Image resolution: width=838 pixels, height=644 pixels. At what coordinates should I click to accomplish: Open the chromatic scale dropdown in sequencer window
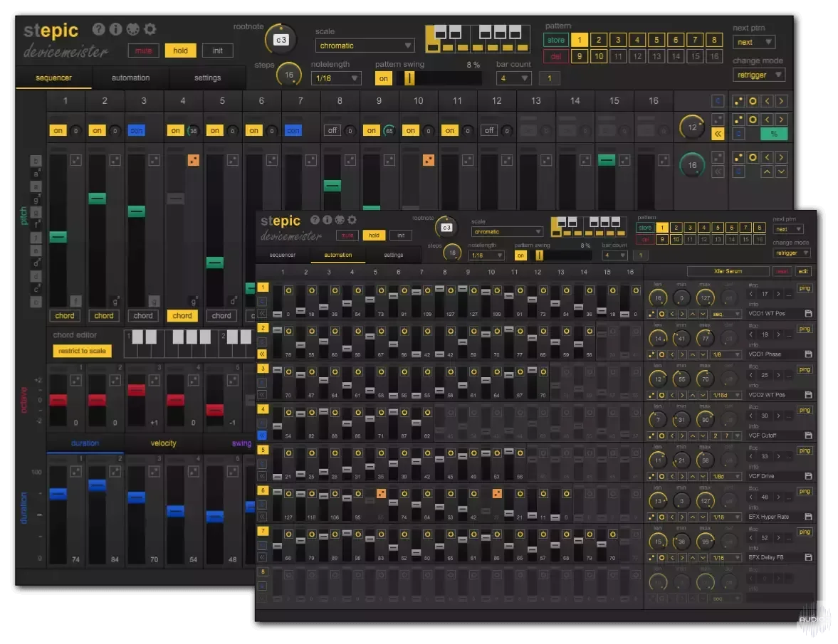tap(365, 46)
